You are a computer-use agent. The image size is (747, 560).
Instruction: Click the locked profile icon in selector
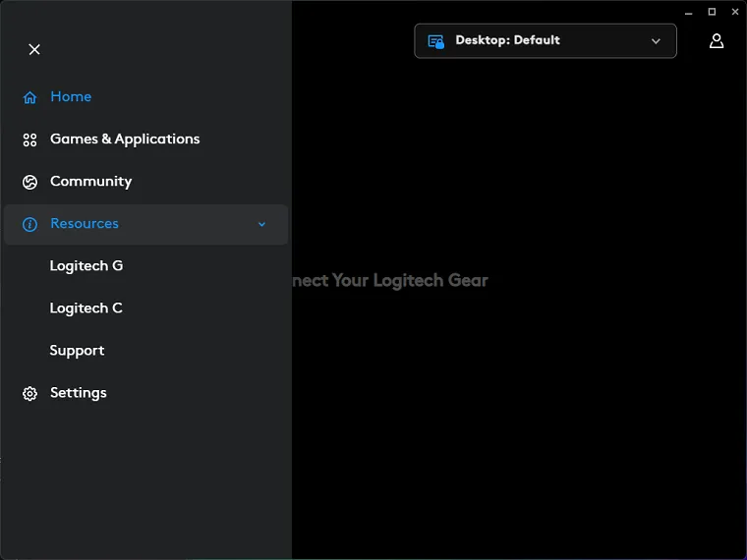[x=435, y=41]
